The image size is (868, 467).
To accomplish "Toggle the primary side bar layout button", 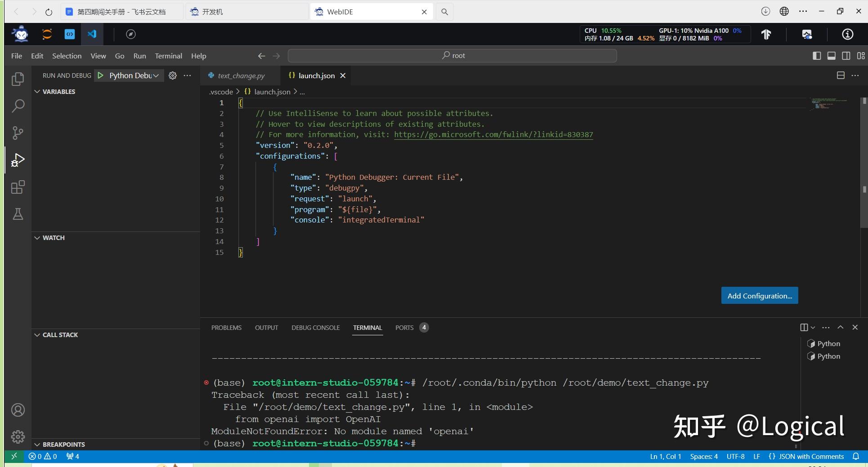I will pos(817,56).
